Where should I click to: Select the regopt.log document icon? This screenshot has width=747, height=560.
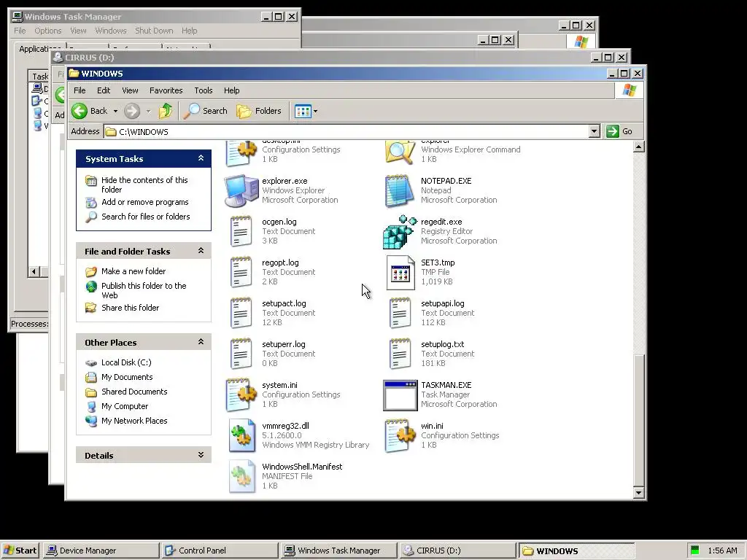(x=241, y=273)
